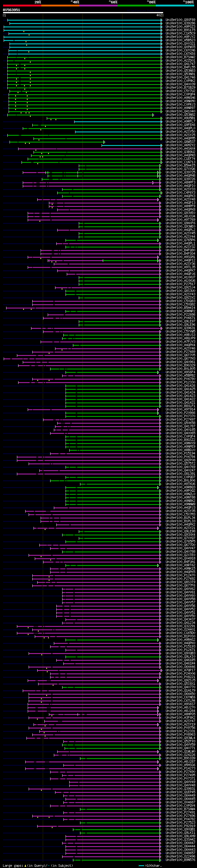
Task: Select label UniRef100_Q39725
Action: (x=180, y=172)
